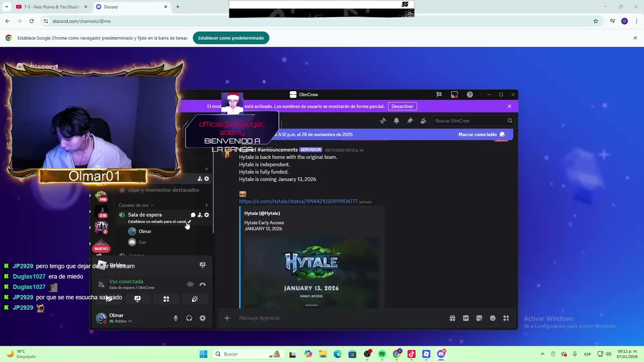Viewport: 644px width, 362px height.
Task: Open the x.com Hytale status link
Action: (x=298, y=201)
